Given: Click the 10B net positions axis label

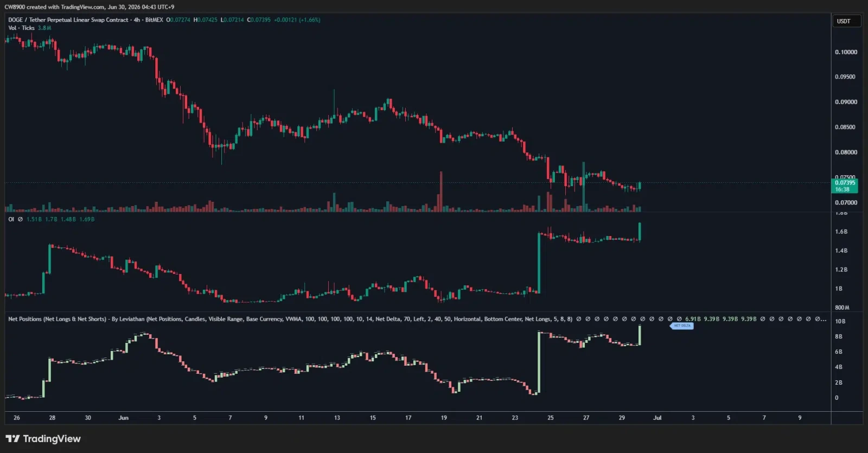Looking at the screenshot, I should click(840, 321).
